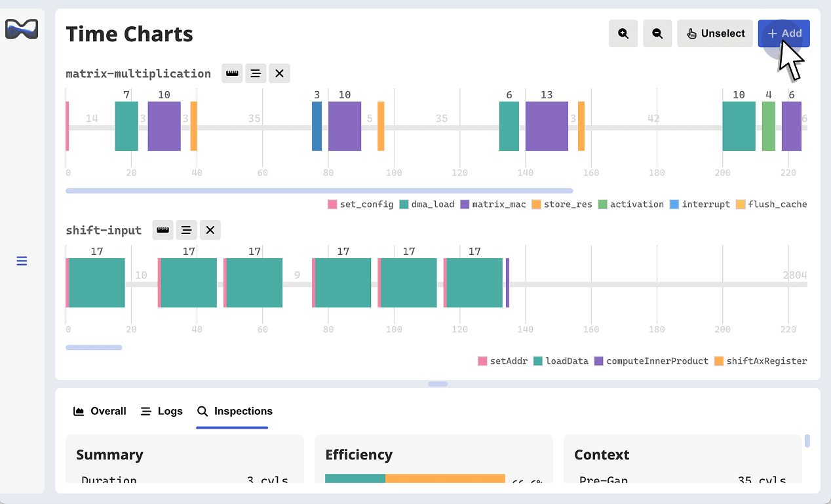Click the zoom in magnifier icon
The height and width of the screenshot is (504, 831).
(623, 33)
